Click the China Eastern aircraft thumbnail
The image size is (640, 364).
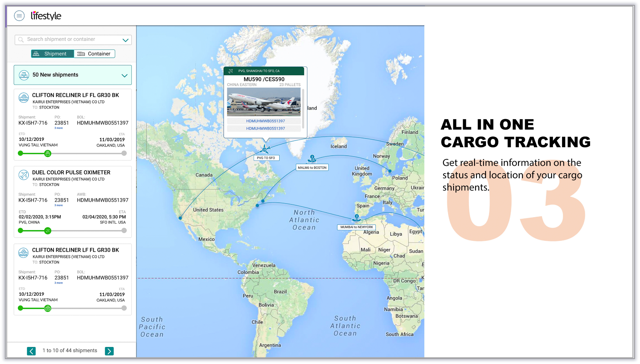263,101
